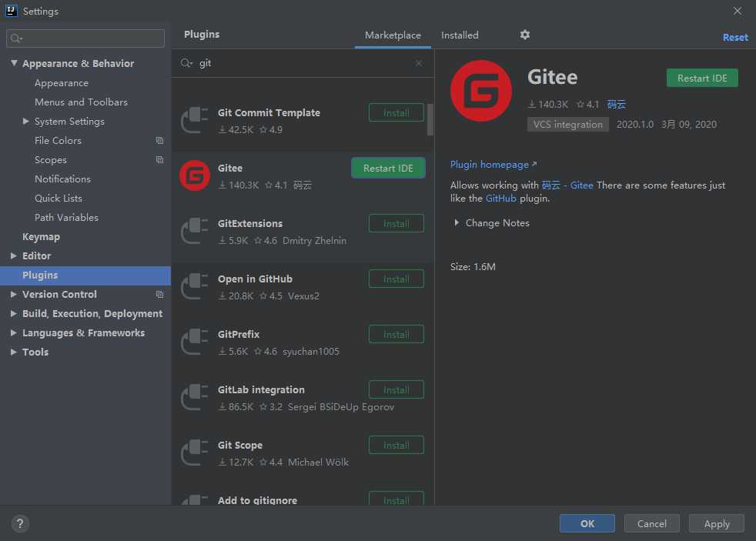Switch to the Installed tab
Viewport: 756px width, 541px height.
click(x=460, y=35)
